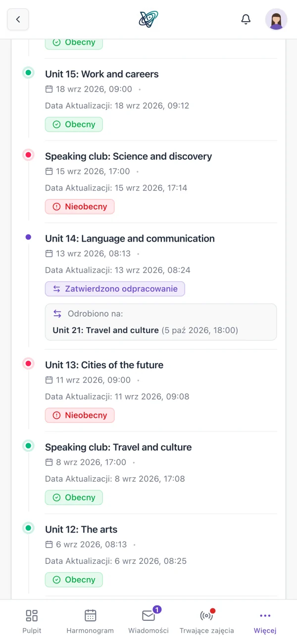Open notifications bell icon
This screenshot has width=297, height=644.
coord(246,19)
